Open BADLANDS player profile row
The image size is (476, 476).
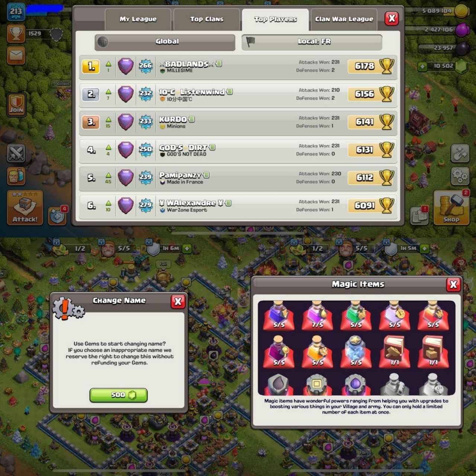coord(238,67)
